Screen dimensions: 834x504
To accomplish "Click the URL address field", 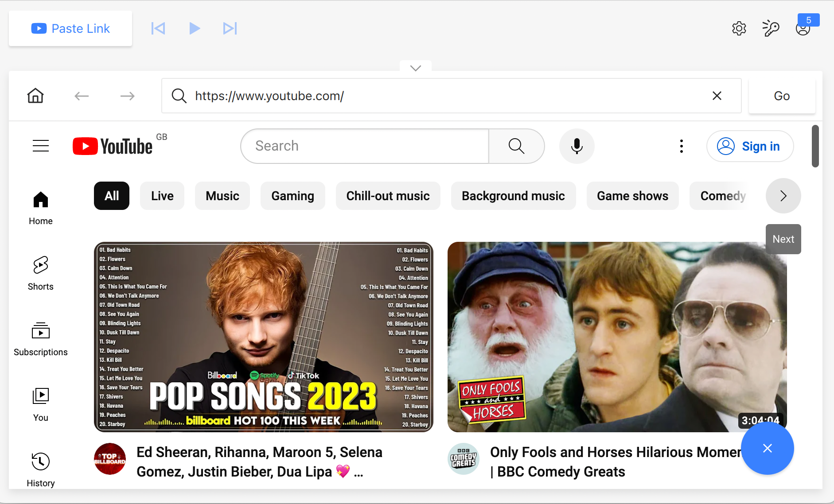I will pos(451,96).
